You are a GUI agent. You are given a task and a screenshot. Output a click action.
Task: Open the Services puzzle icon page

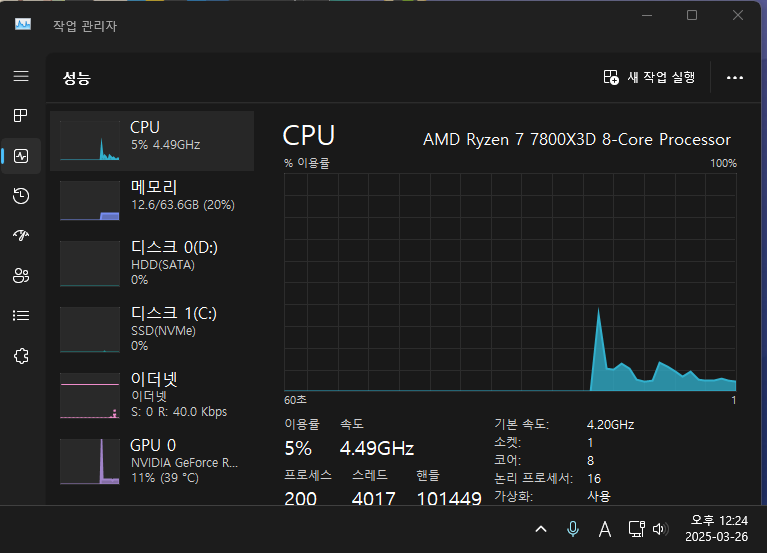click(x=21, y=355)
